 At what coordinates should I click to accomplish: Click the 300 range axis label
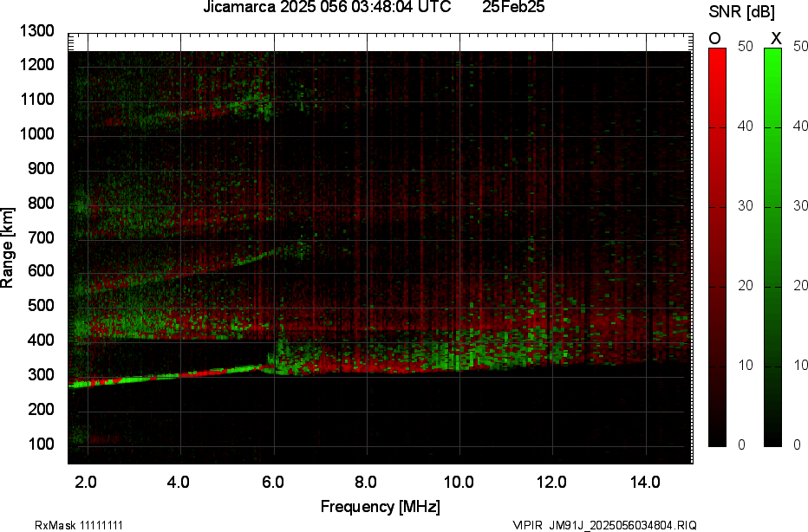pyautogui.click(x=41, y=374)
